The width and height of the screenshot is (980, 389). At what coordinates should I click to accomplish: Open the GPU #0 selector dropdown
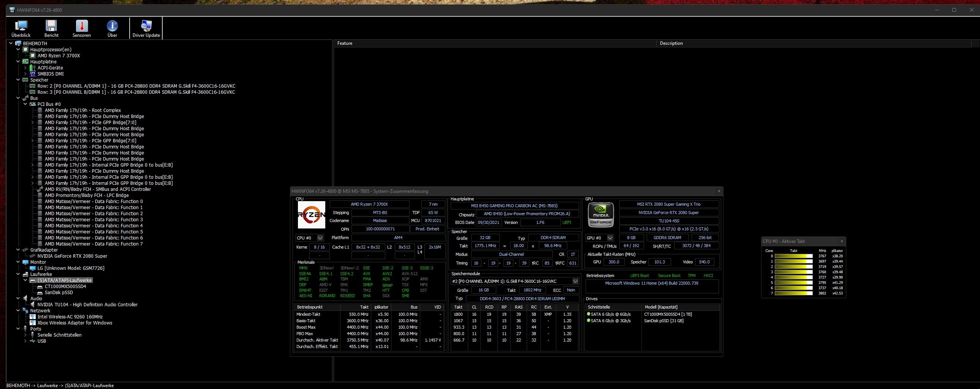(610, 238)
